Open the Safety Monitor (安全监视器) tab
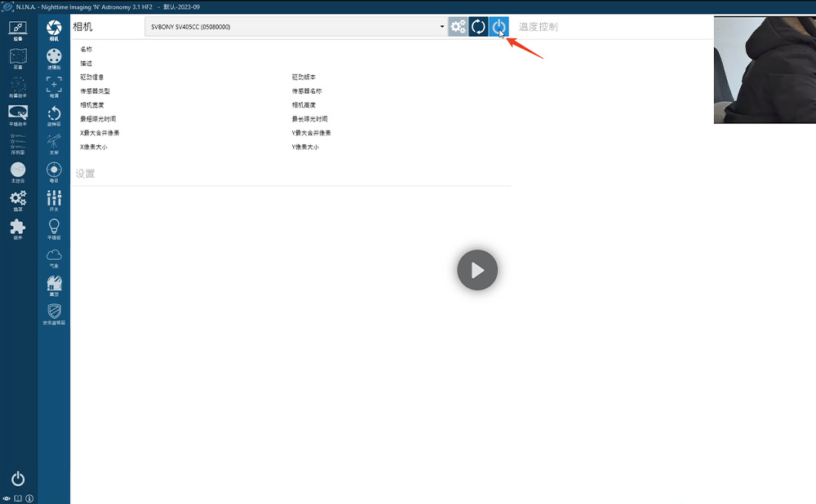The width and height of the screenshot is (816, 504). [54, 314]
